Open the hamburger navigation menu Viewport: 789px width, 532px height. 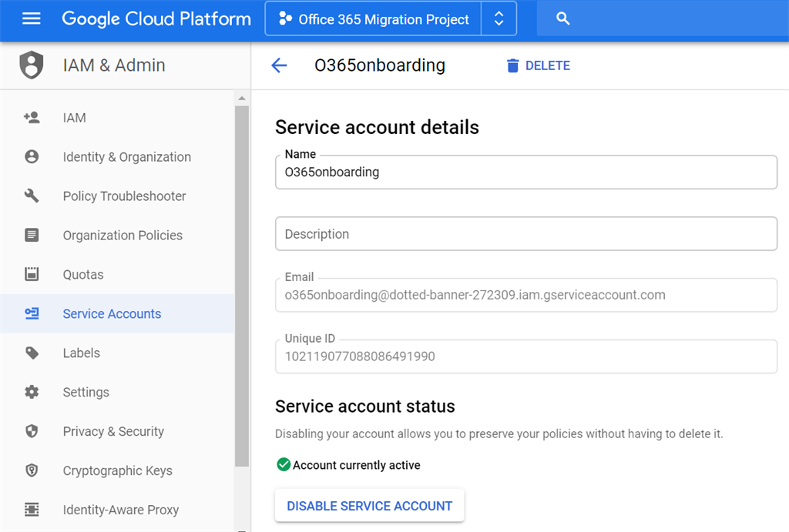coord(32,18)
